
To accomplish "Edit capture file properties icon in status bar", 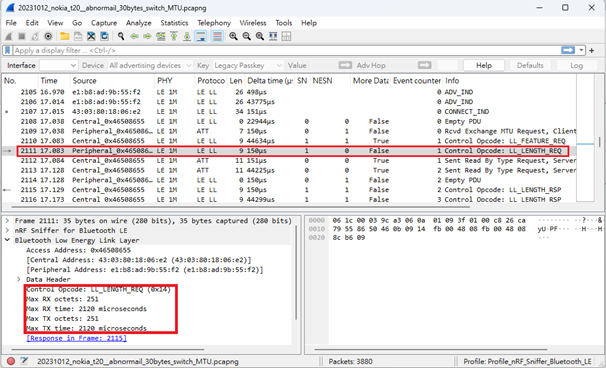I will click(24, 361).
